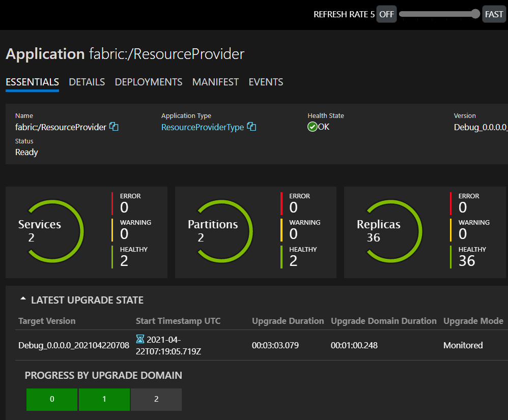The width and height of the screenshot is (508, 420).
Task: Click the Partitions healthy count 2
Action: point(293,261)
